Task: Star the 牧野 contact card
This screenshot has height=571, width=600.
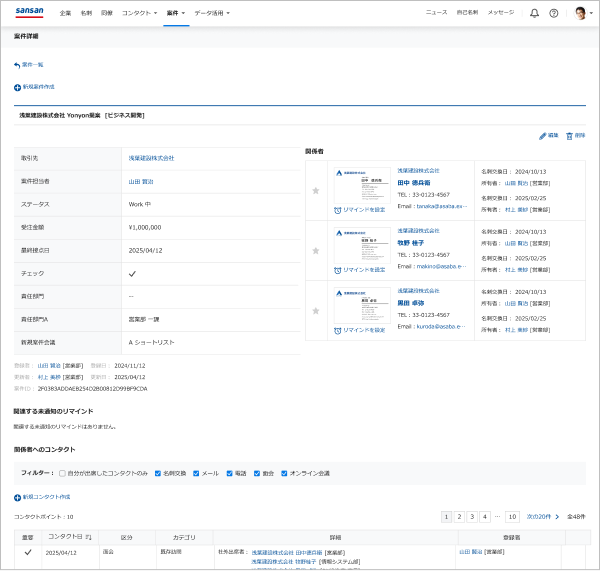Action: click(x=316, y=251)
